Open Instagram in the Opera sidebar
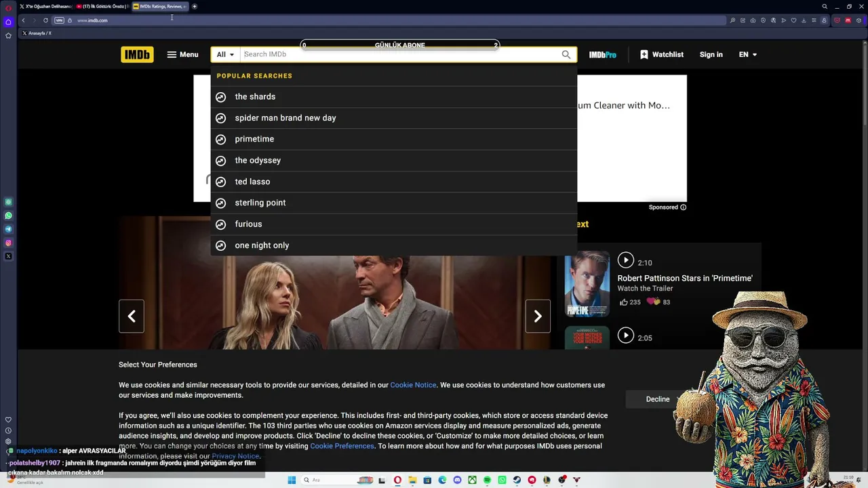The image size is (868, 488). [8, 243]
